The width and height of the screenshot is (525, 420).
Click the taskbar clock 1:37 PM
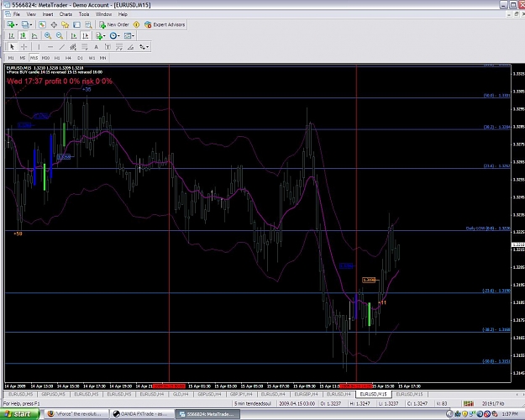pyautogui.click(x=509, y=414)
